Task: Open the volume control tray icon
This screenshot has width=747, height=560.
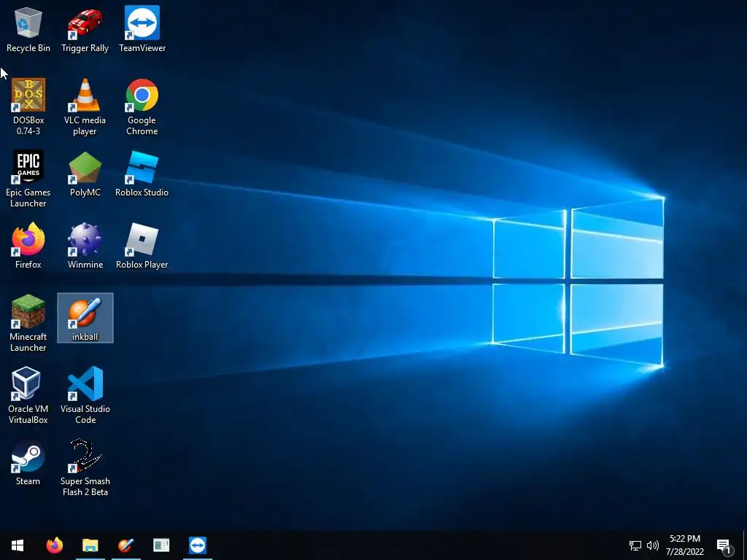Action: 653,545
